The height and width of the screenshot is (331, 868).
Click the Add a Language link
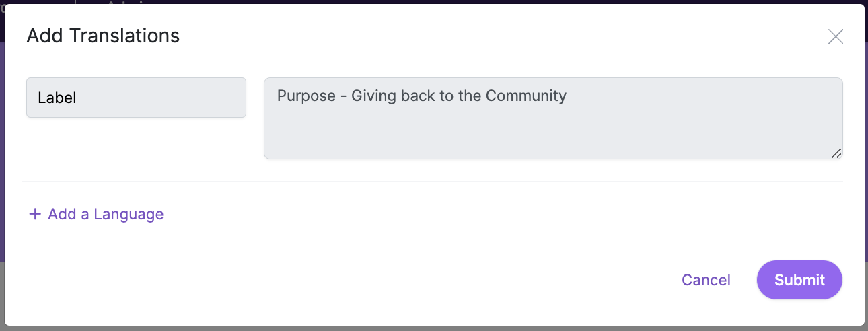tap(106, 215)
